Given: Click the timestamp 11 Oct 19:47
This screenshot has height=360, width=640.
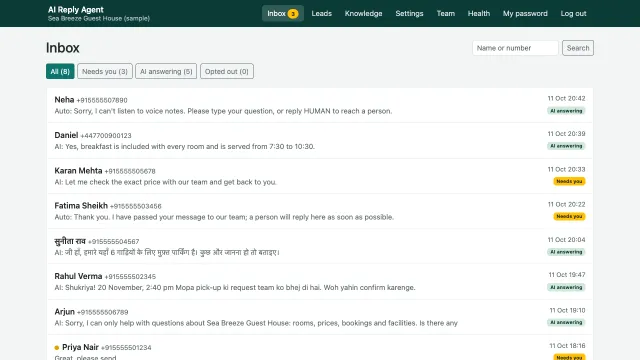Looking at the screenshot, I should click(567, 275).
